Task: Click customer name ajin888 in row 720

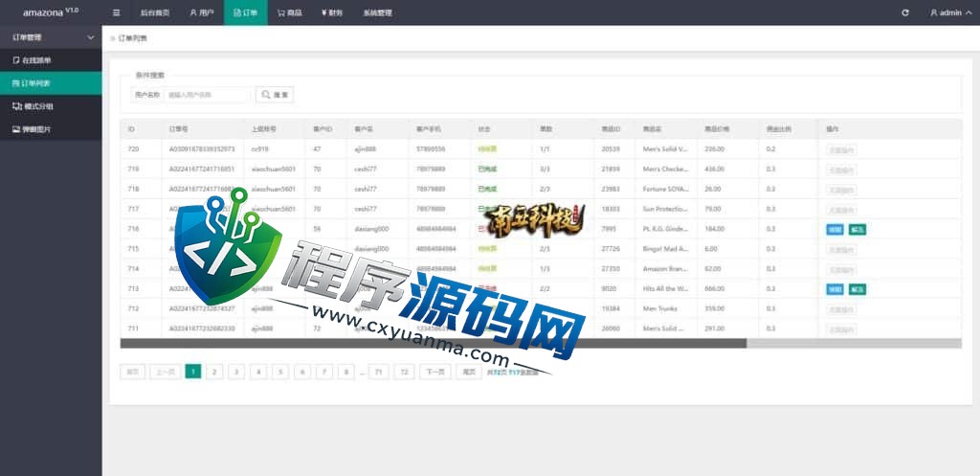Action: 364,148
